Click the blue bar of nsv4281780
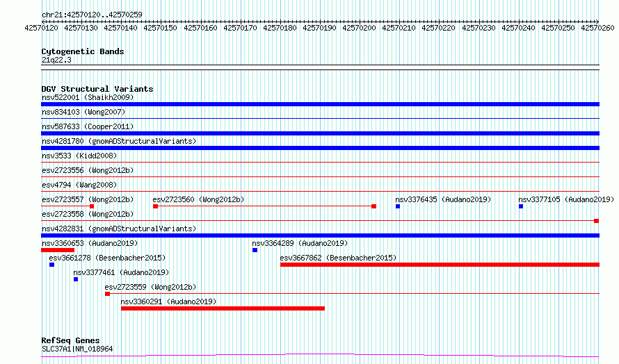 pos(320,148)
